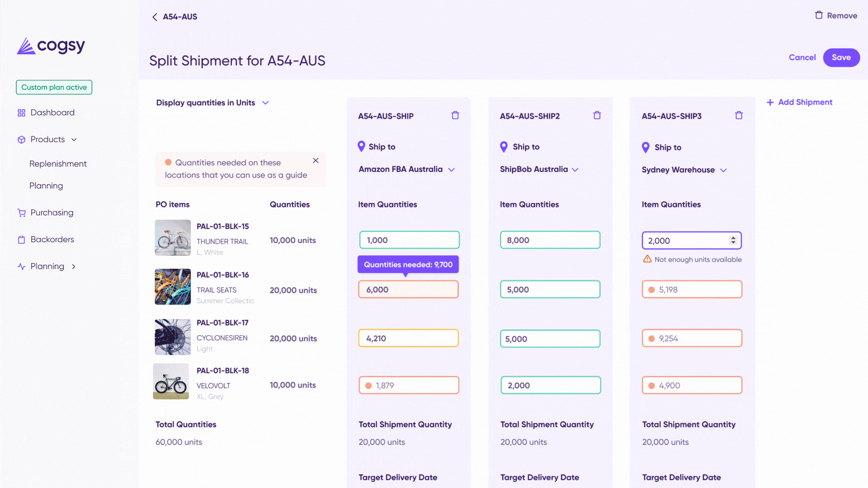This screenshot has width=868, height=488.
Task: Delete the A54-AUS-SHIP3 shipment via trash icon
Action: pos(739,115)
